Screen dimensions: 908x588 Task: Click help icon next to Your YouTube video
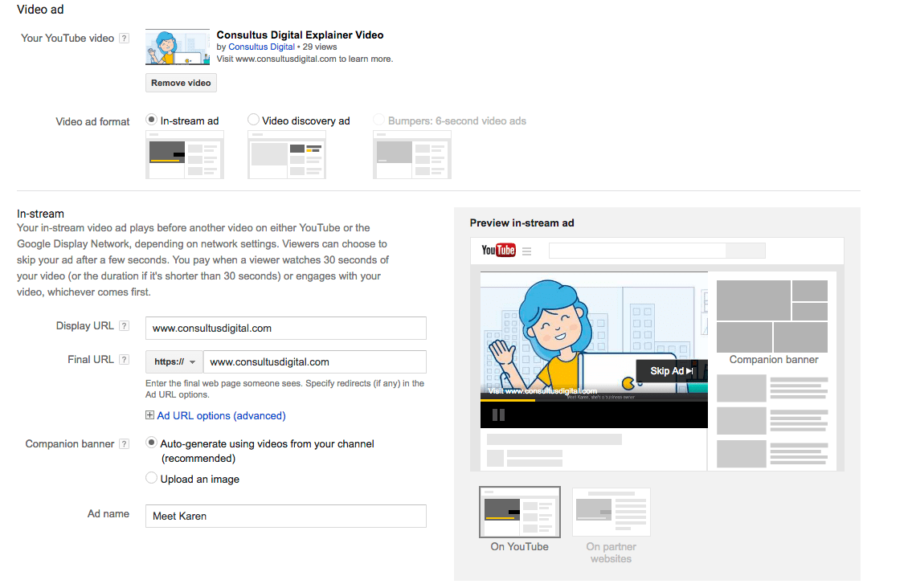click(x=124, y=39)
